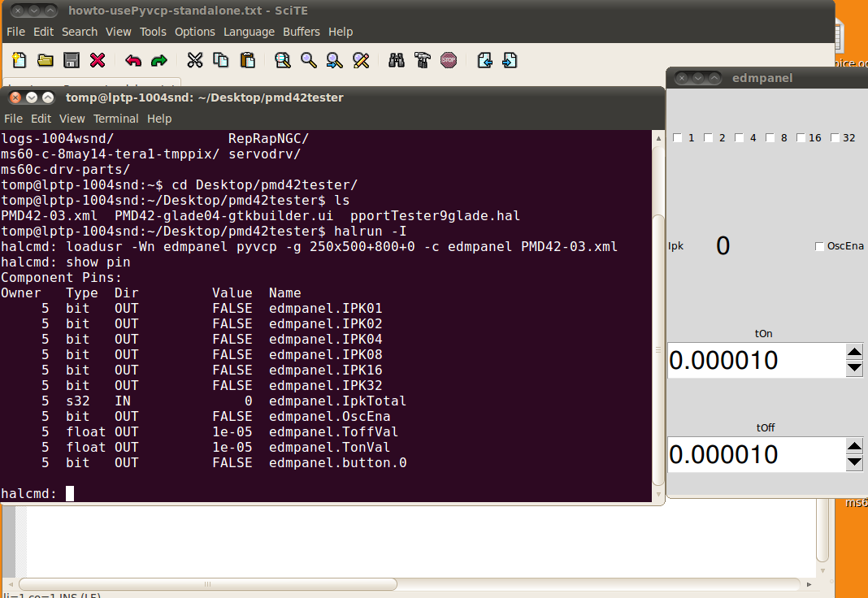868x598 pixels.
Task: Click edmpanel.IpkTotal pin name in terminal
Action: (x=337, y=401)
